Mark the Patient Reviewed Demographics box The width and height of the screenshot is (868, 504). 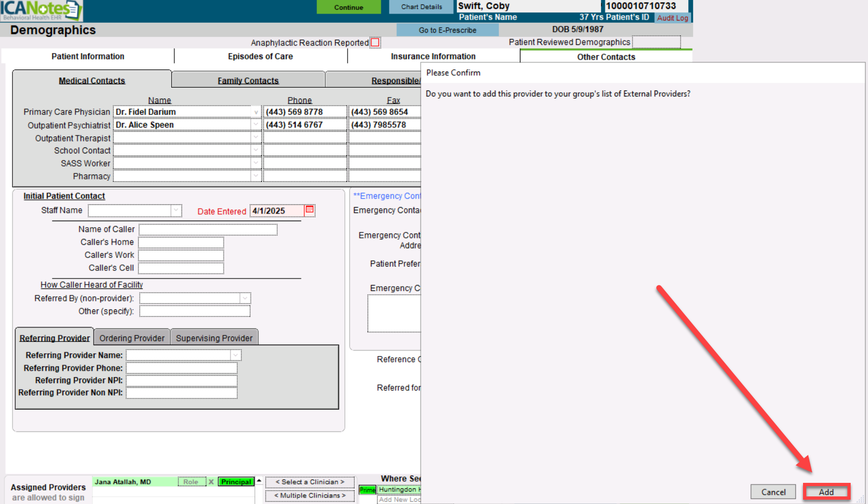coord(656,42)
